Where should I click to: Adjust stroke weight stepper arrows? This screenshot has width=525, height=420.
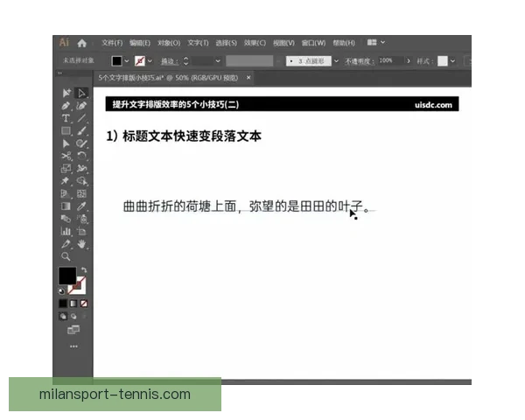pyautogui.click(x=185, y=61)
